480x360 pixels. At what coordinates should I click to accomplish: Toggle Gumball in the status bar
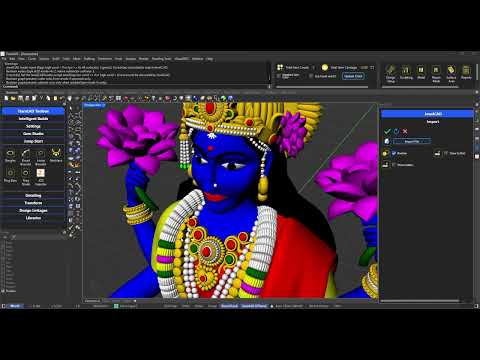pyautogui.click(x=254, y=306)
